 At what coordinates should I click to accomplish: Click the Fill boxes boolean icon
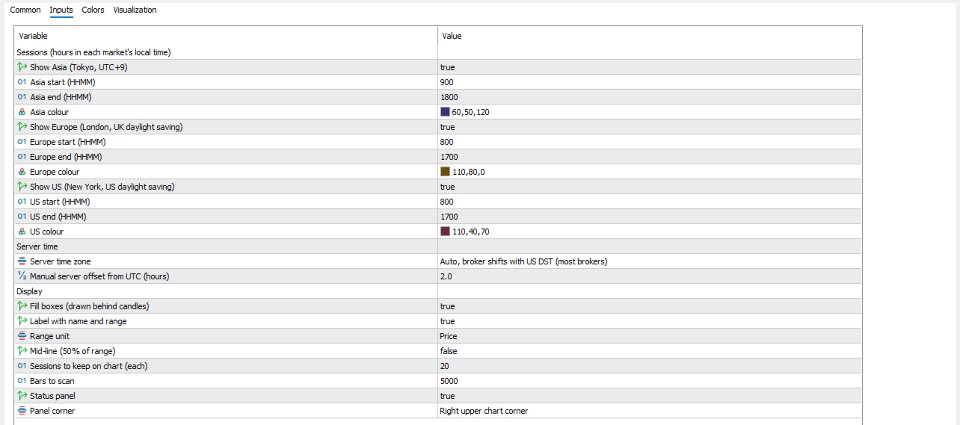[x=23, y=306]
